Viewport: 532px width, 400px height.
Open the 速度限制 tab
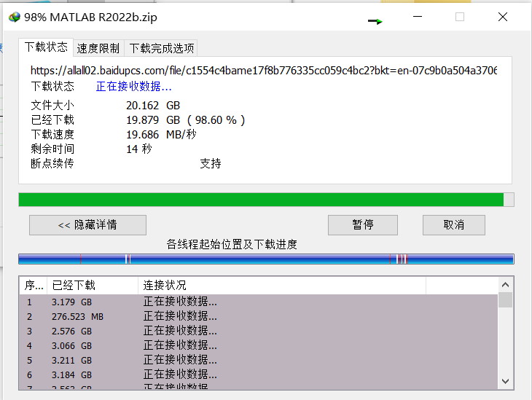[x=98, y=49]
